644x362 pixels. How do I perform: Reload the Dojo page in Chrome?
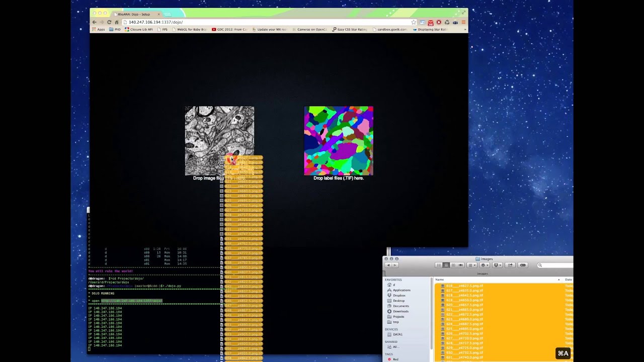109,22
